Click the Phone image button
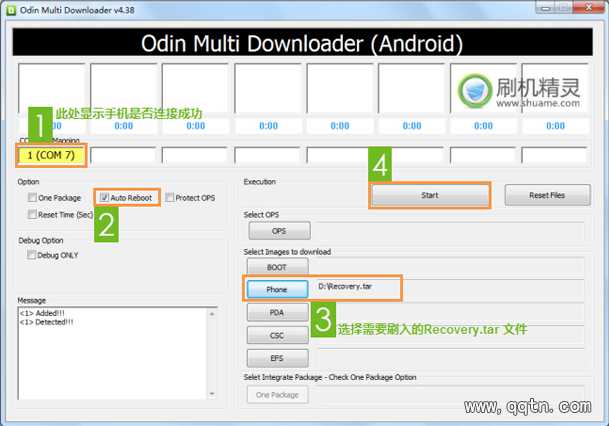The width and height of the screenshot is (609, 426). click(x=277, y=289)
